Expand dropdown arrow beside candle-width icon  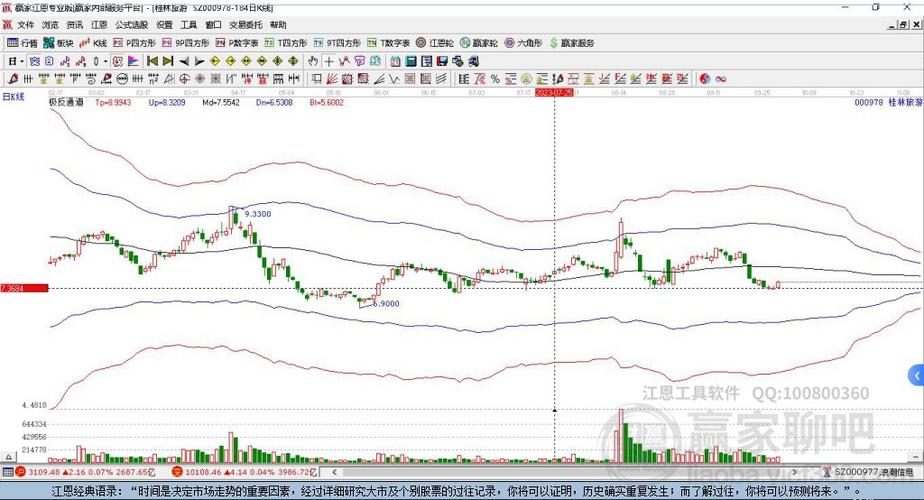click(105, 61)
